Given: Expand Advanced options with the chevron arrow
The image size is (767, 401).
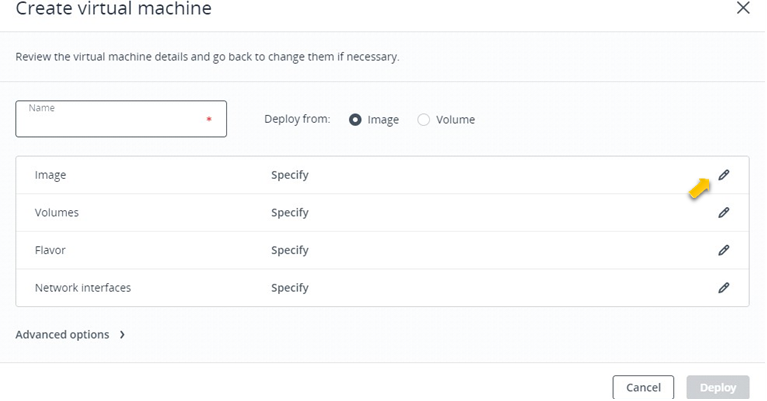Looking at the screenshot, I should (122, 334).
